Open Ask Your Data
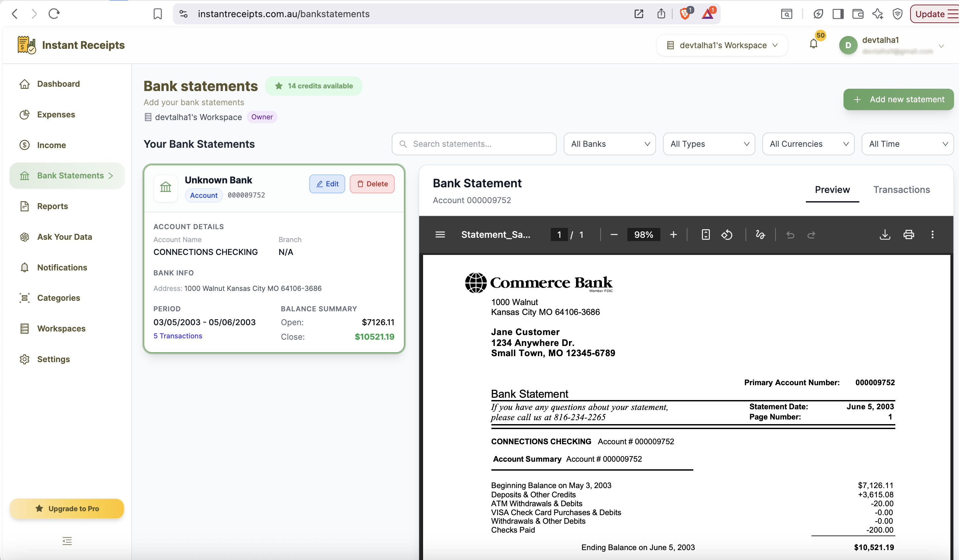This screenshot has height=560, width=959. [x=67, y=236]
